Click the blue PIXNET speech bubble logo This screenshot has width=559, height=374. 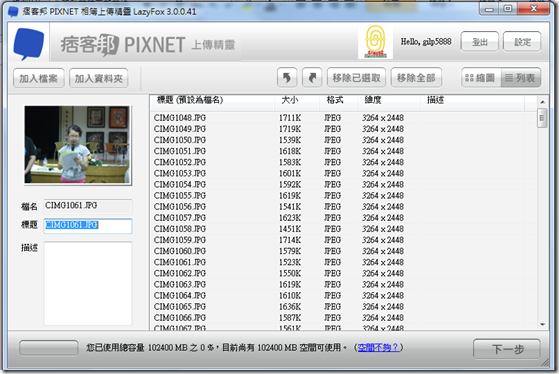[x=29, y=43]
